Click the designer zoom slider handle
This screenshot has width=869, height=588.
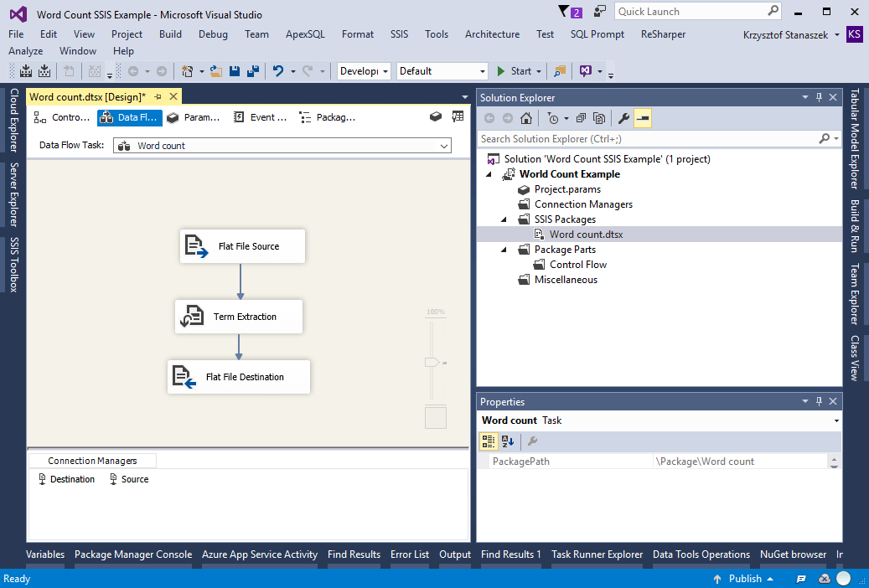click(x=432, y=363)
